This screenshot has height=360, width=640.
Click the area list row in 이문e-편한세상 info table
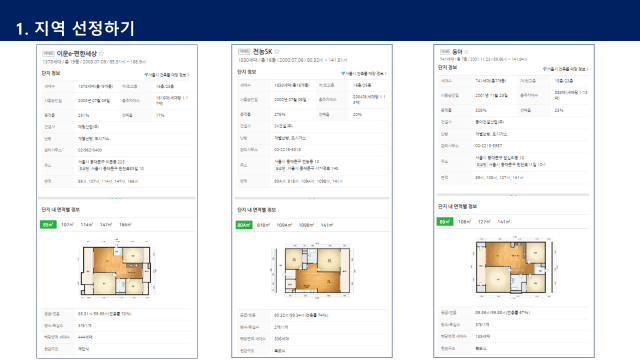click(116, 181)
